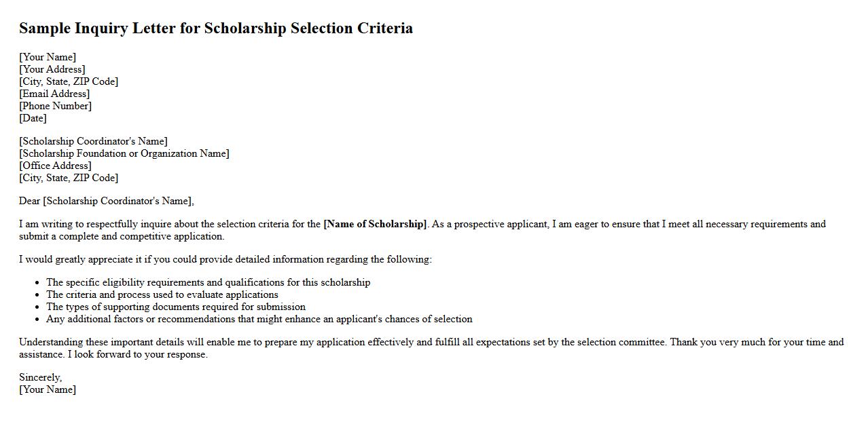Click the supporting documents bullet item
Viewport: 868px width, 441px height.
[175, 307]
